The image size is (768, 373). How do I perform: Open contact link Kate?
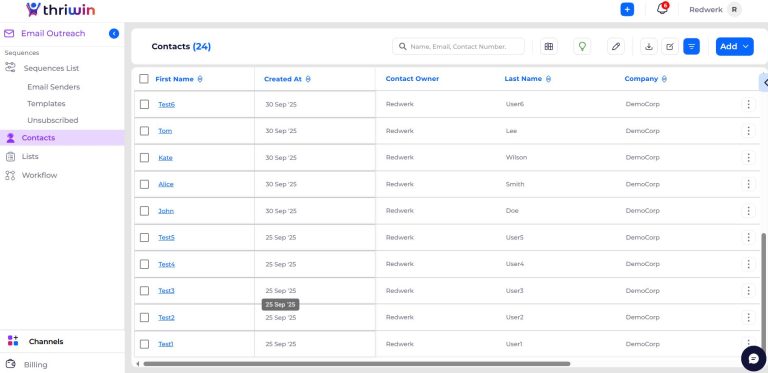[166, 158]
